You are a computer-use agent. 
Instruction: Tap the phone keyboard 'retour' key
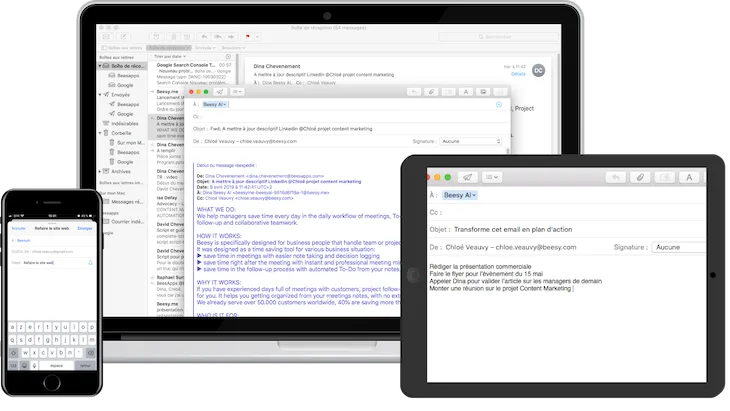coord(85,366)
